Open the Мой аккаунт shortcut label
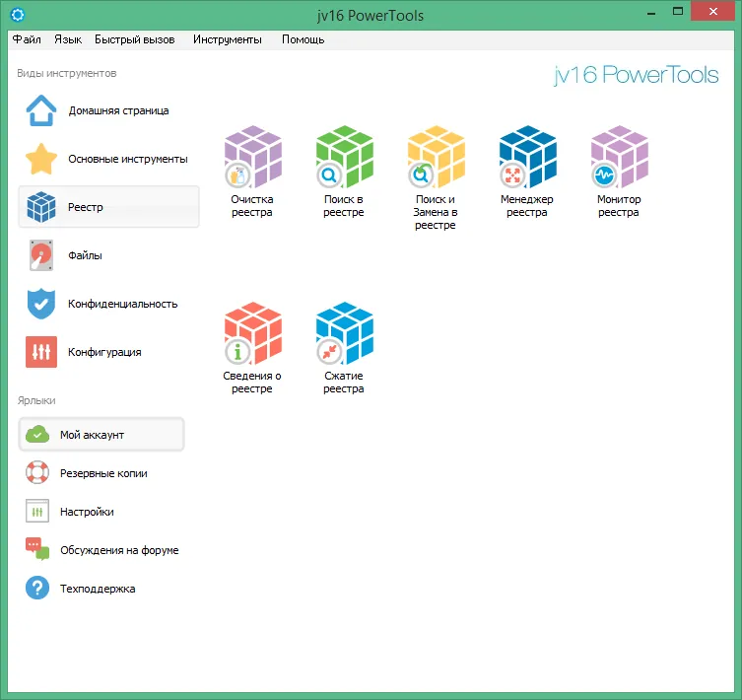 pyautogui.click(x=92, y=435)
